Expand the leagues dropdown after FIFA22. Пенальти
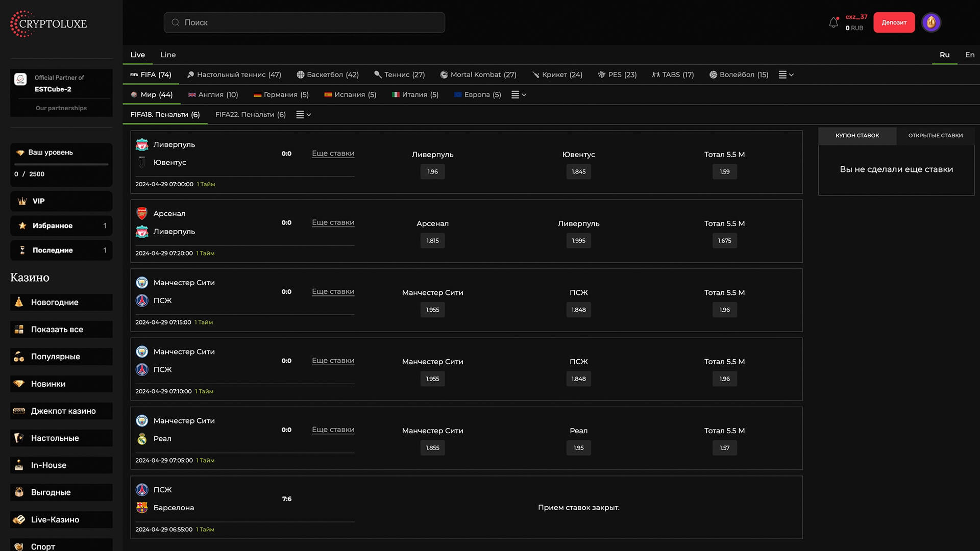980x551 pixels. 304,115
